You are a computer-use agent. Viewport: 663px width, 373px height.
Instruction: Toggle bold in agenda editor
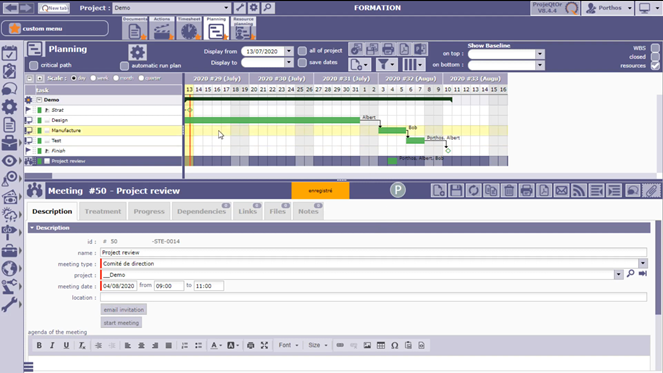point(39,346)
